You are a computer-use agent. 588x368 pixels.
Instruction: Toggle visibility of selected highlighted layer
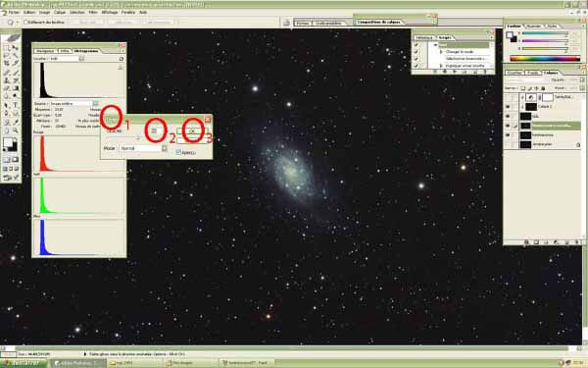[x=508, y=126]
